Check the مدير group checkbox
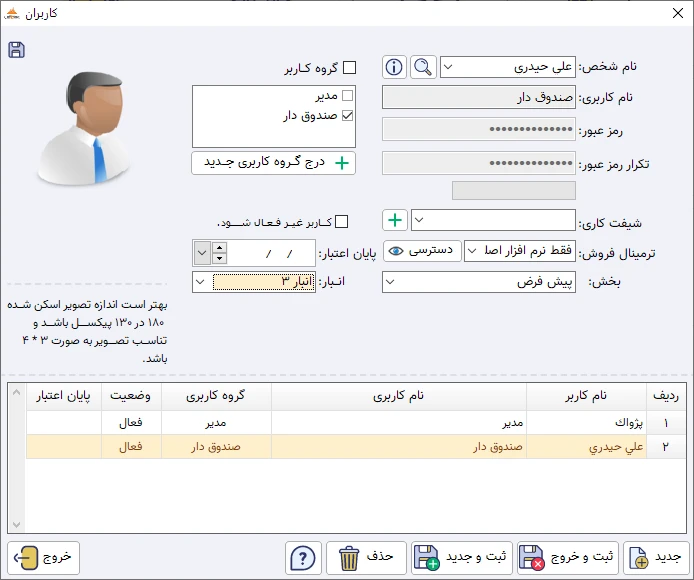 (x=348, y=95)
